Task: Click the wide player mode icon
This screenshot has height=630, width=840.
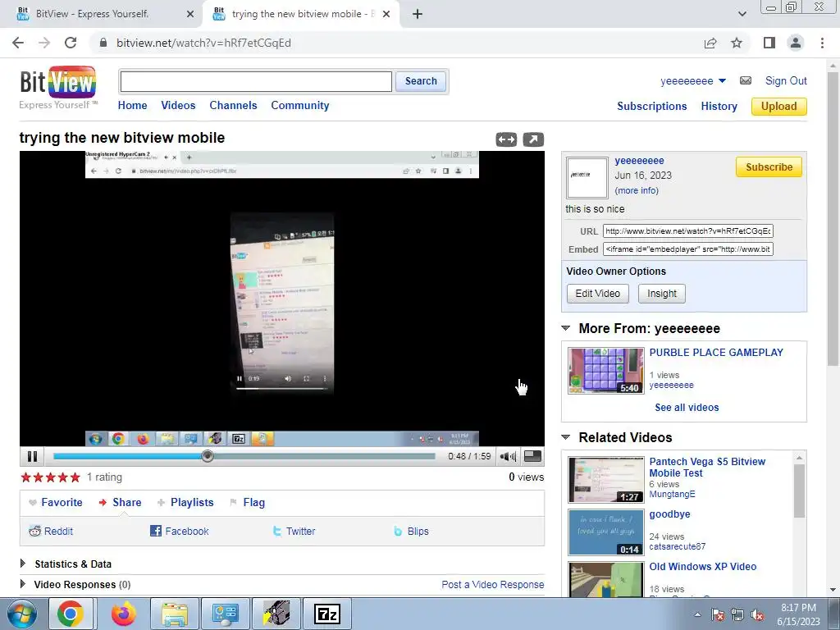Action: pos(506,139)
